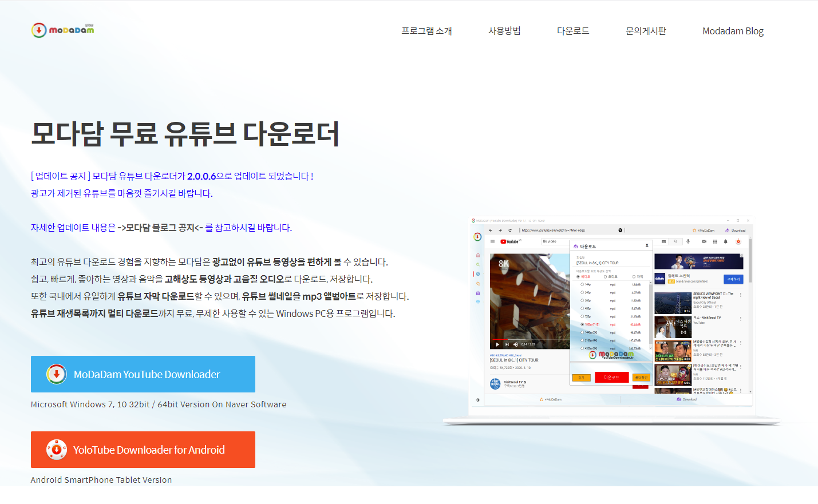Click the laptop app preview image

612,320
